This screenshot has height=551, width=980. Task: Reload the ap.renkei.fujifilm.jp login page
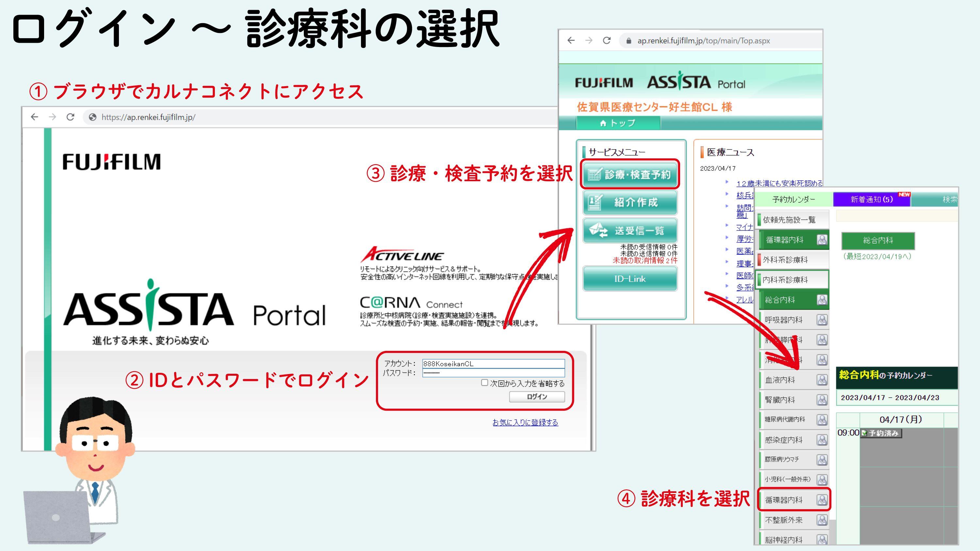tap(70, 117)
